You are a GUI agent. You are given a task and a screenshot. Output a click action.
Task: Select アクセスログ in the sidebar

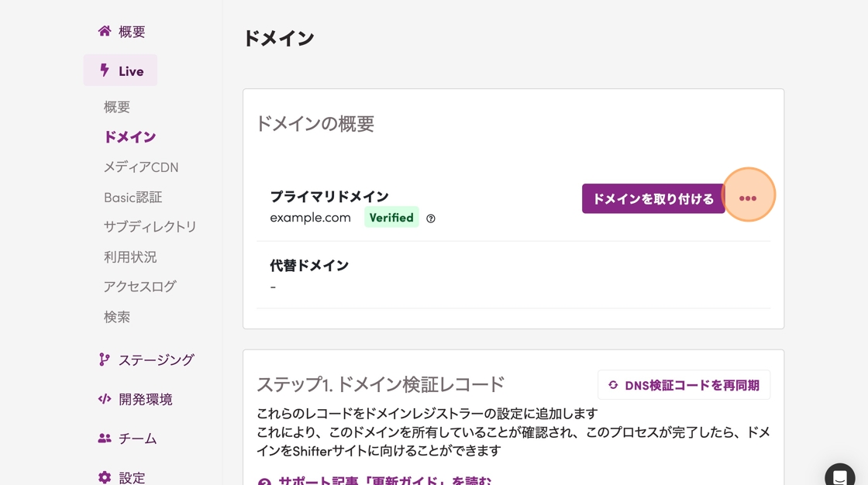pos(140,287)
